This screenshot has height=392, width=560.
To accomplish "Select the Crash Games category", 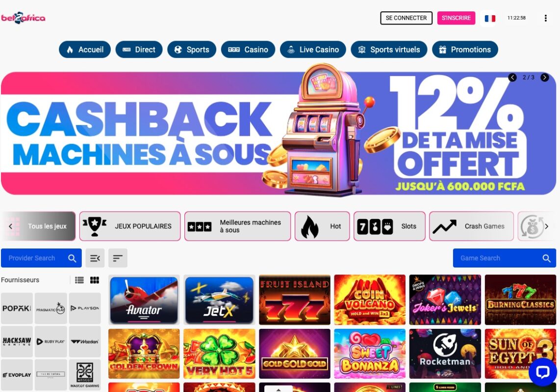I will tap(471, 226).
